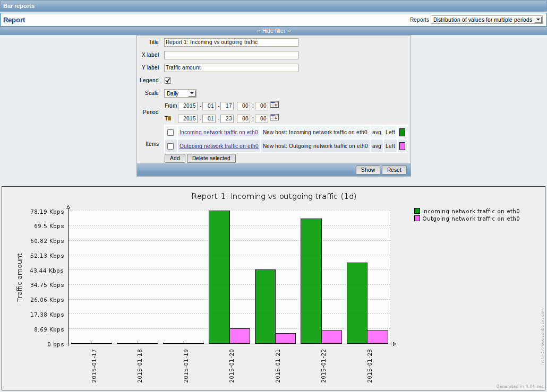Click the chart title Report 1 text

tap(274, 196)
